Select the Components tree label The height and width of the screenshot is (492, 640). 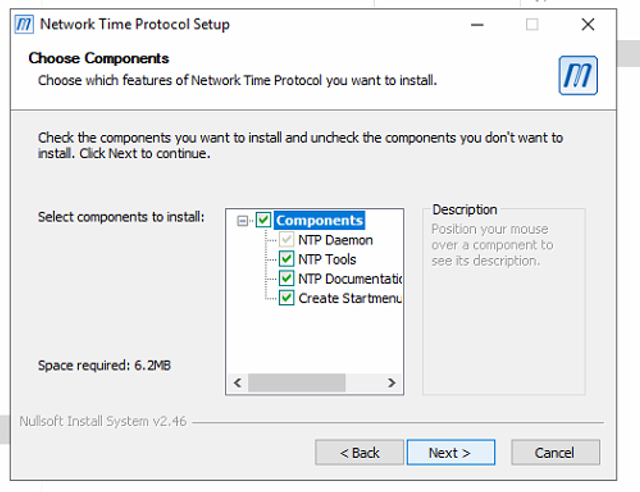(319, 221)
